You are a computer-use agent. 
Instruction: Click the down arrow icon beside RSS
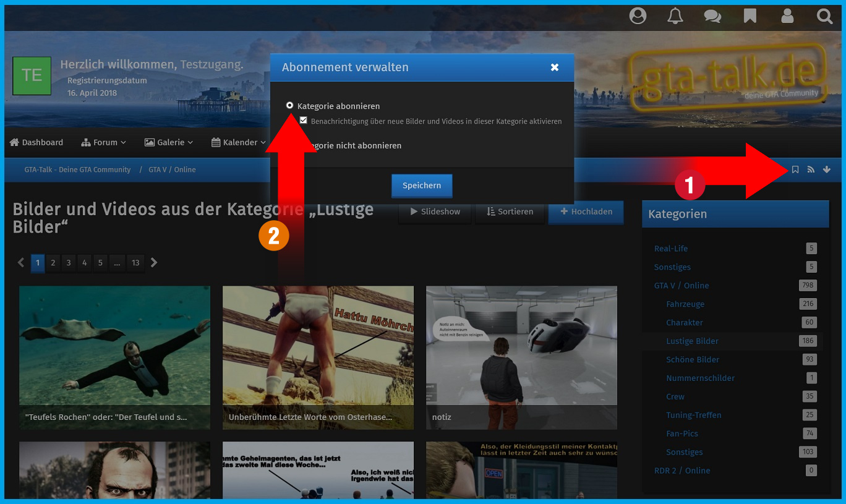827,169
